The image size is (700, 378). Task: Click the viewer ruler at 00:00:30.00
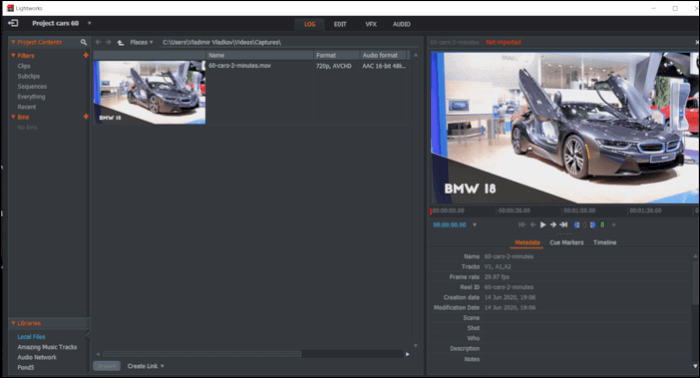(514, 211)
